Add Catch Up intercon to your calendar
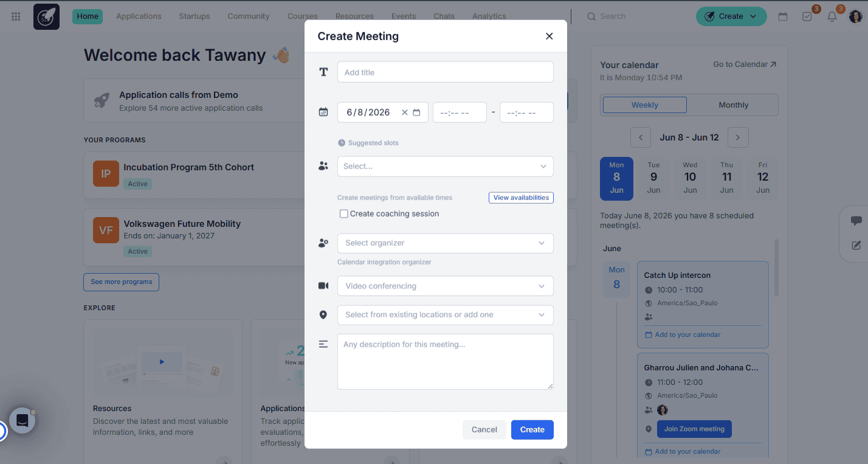The width and height of the screenshot is (868, 464). (x=682, y=334)
